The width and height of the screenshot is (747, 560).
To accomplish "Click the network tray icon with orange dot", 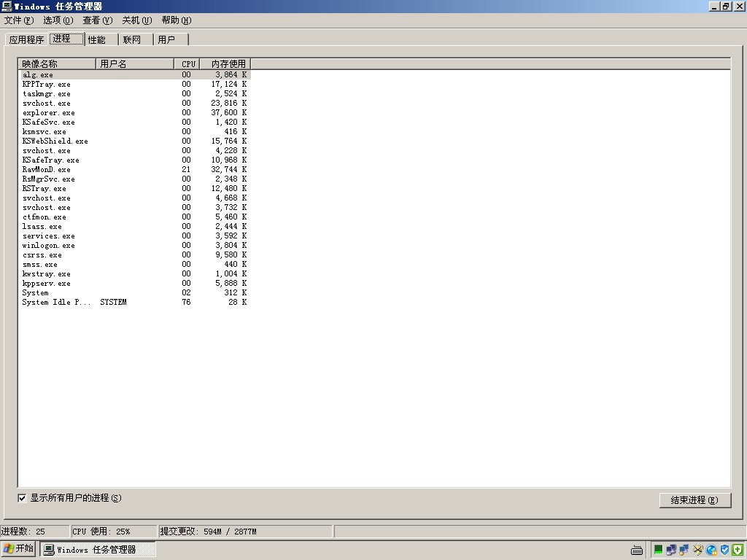I will point(684,550).
